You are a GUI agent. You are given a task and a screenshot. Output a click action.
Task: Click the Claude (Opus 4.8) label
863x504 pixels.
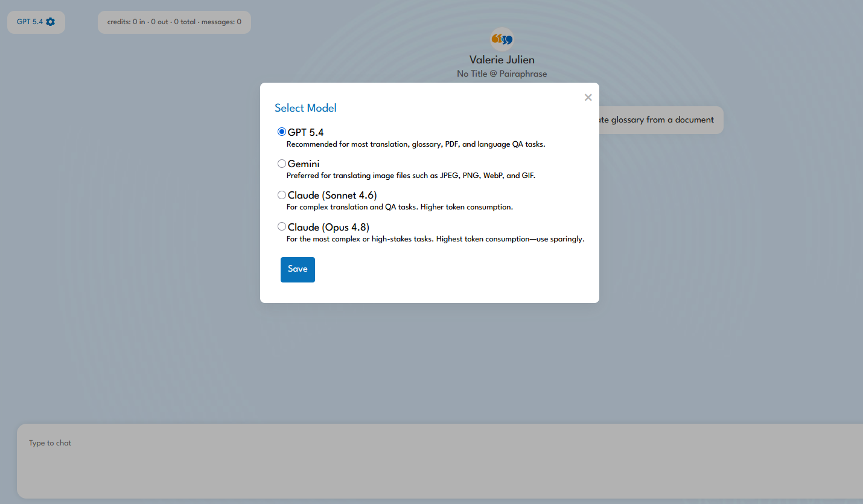click(328, 228)
